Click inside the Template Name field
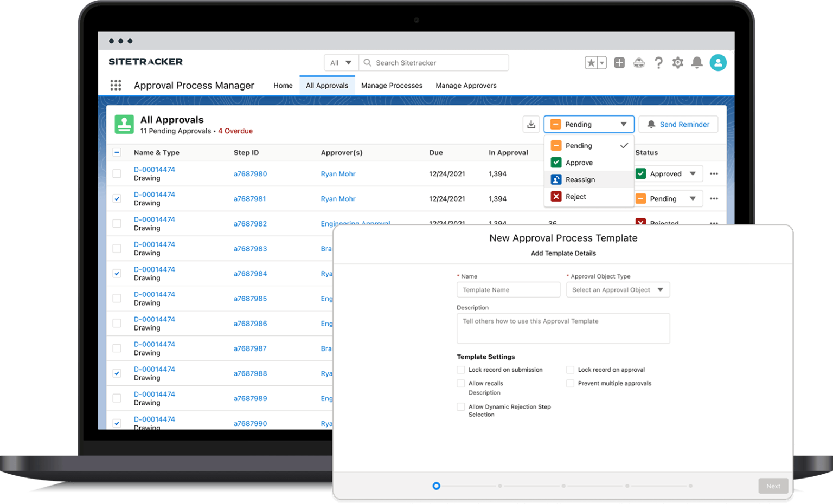 [x=508, y=289]
